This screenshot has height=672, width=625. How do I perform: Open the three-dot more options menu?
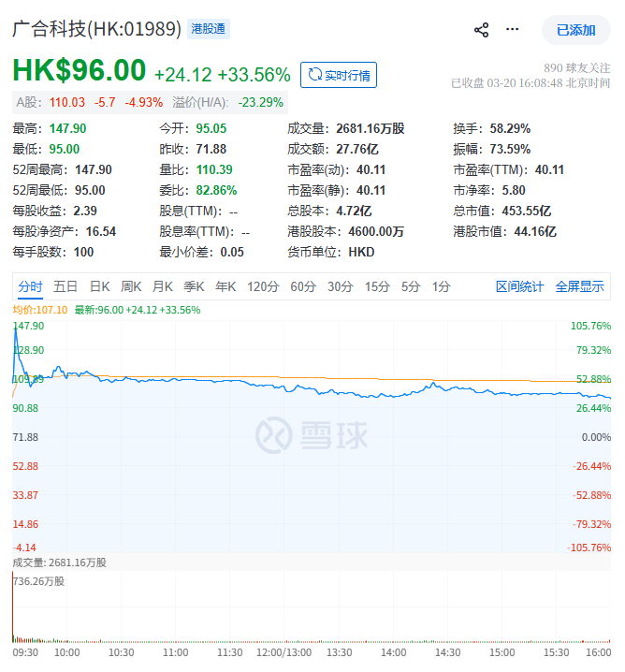tap(512, 29)
